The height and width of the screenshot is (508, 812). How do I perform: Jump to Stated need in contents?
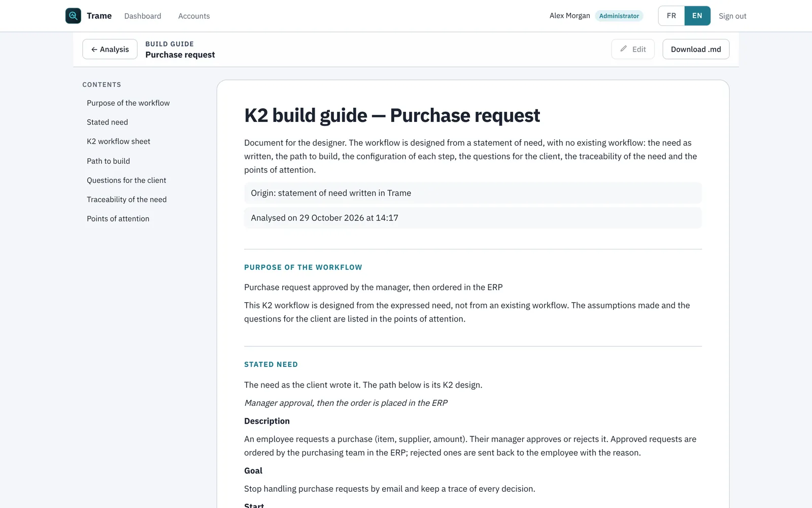[108, 122]
